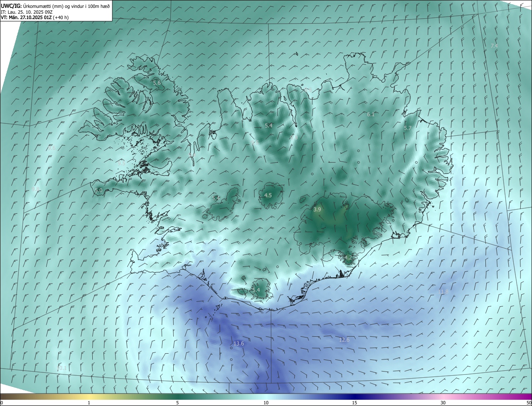Click the color scale label '50'

(529, 403)
